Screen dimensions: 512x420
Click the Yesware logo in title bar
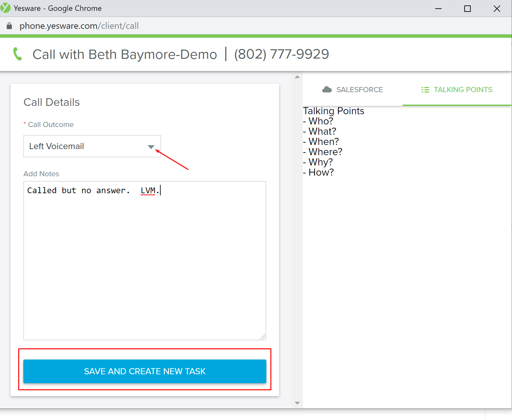[5, 8]
